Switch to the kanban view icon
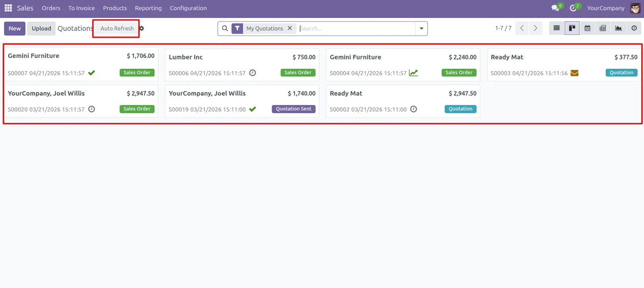644x288 pixels. click(x=572, y=28)
